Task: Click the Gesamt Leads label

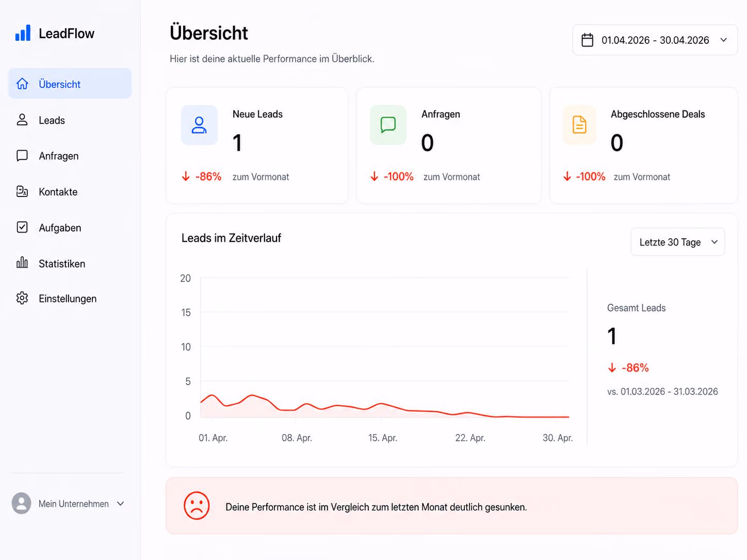Action: tap(636, 308)
